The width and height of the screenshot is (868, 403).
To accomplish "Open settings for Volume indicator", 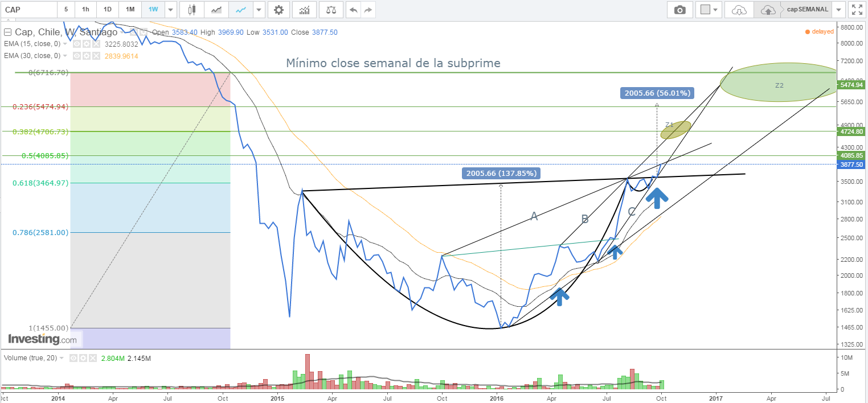I will pos(83,358).
